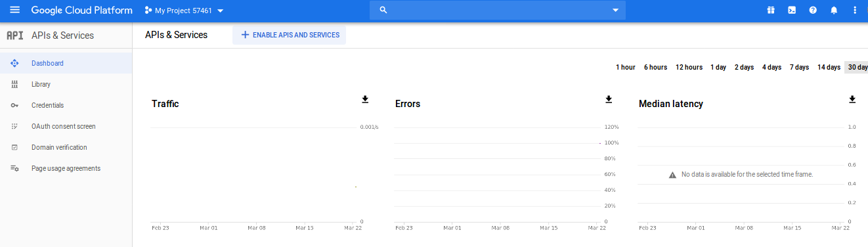868x247 pixels.
Task: Click the Google Cloud Platform title
Action: [81, 11]
